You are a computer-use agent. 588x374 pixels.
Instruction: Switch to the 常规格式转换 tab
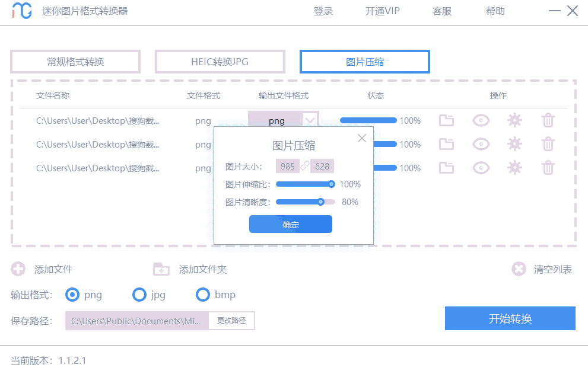coord(75,61)
